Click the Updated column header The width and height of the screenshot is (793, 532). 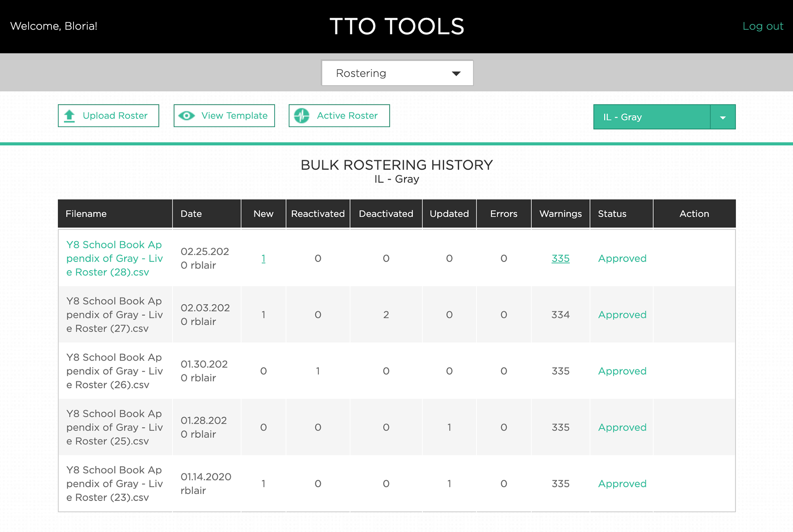[x=449, y=214]
